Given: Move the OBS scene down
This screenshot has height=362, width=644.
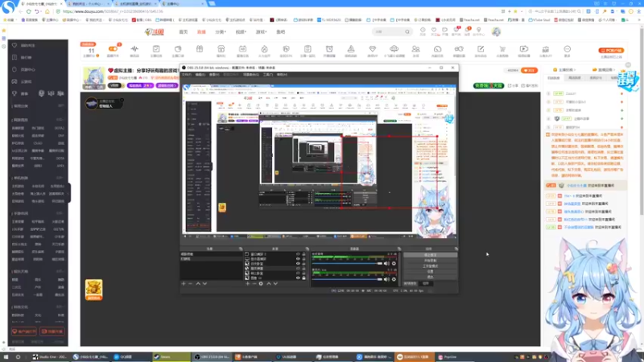Looking at the screenshot, I should pos(204,284).
